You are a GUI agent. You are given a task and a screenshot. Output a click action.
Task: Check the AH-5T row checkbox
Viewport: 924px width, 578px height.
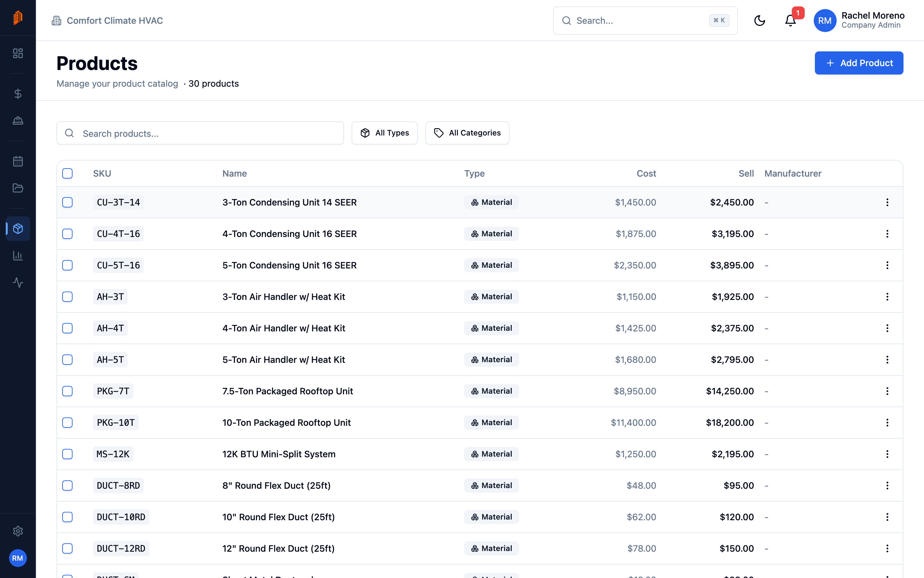click(68, 360)
